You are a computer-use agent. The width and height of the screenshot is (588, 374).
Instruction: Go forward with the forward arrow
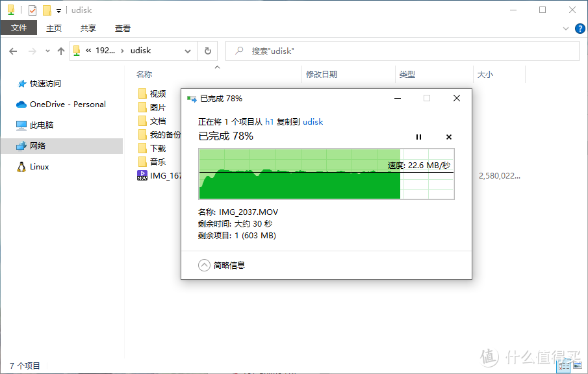[x=32, y=51]
